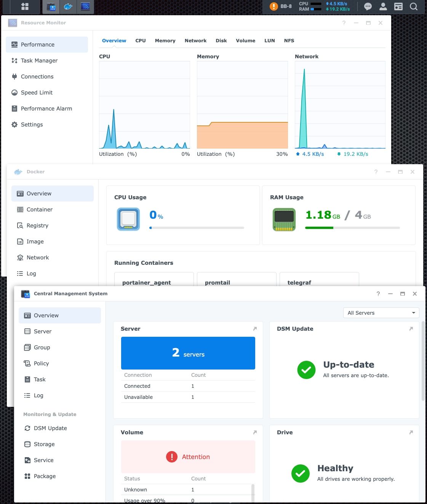Select the Volume tab in Resource Monitor

245,41
